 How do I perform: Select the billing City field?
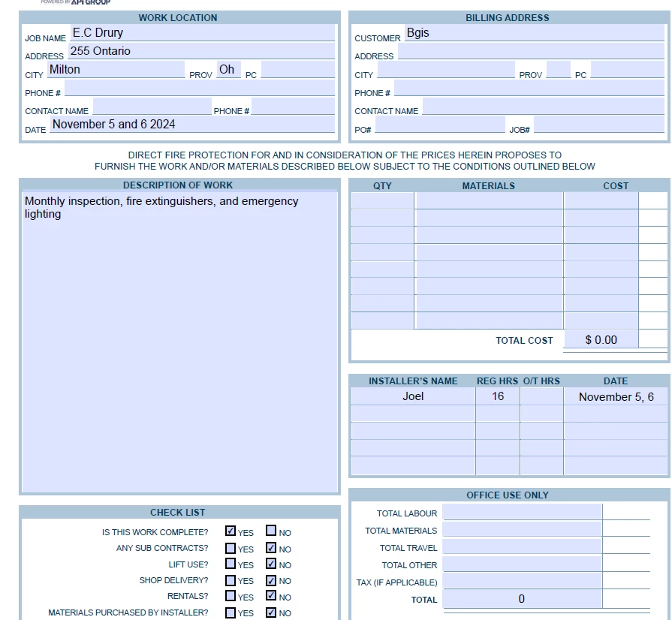[446, 69]
